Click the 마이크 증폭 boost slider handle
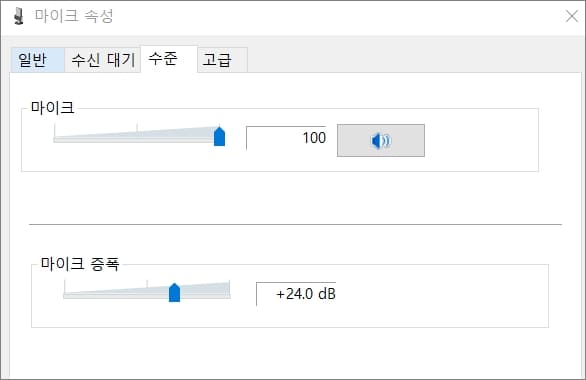Image resolution: width=586 pixels, height=380 pixels. (175, 292)
